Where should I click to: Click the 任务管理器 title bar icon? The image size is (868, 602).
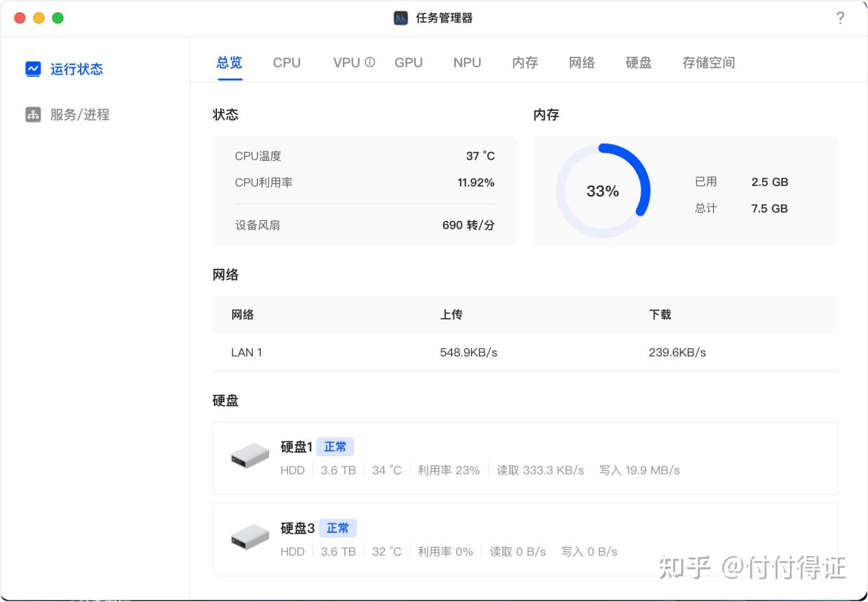(x=400, y=18)
